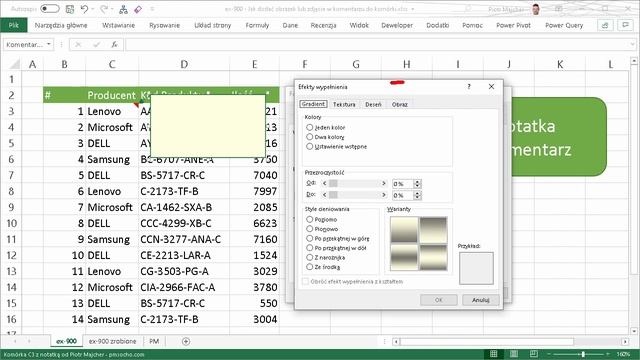Toggle Obróć efekt wypełnienia z kształtem checkbox
Image resolution: width=640 pixels, height=360 pixels.
[x=305, y=281]
